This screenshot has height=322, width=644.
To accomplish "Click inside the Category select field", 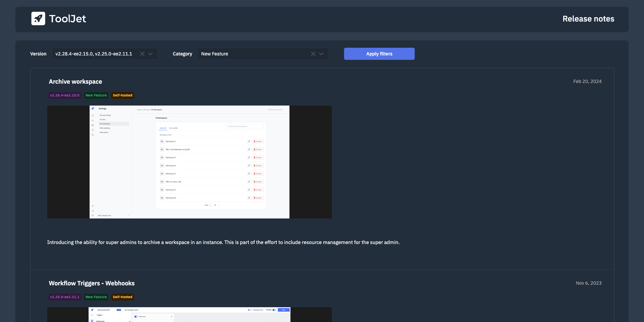I will pos(252,54).
